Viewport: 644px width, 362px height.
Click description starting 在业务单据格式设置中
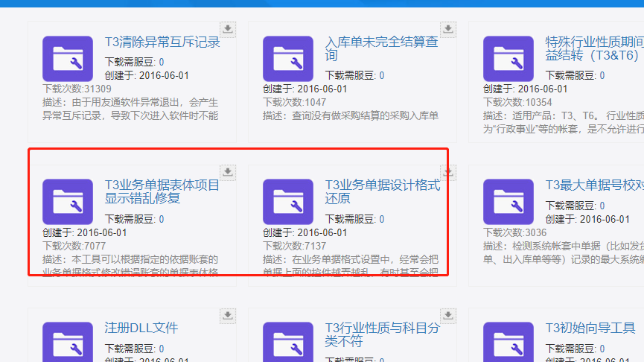pyautogui.click(x=351, y=265)
